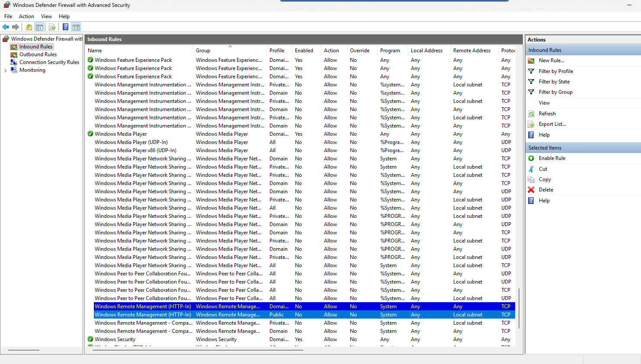
Task: Open Connection Security Rules node
Action: coord(49,62)
